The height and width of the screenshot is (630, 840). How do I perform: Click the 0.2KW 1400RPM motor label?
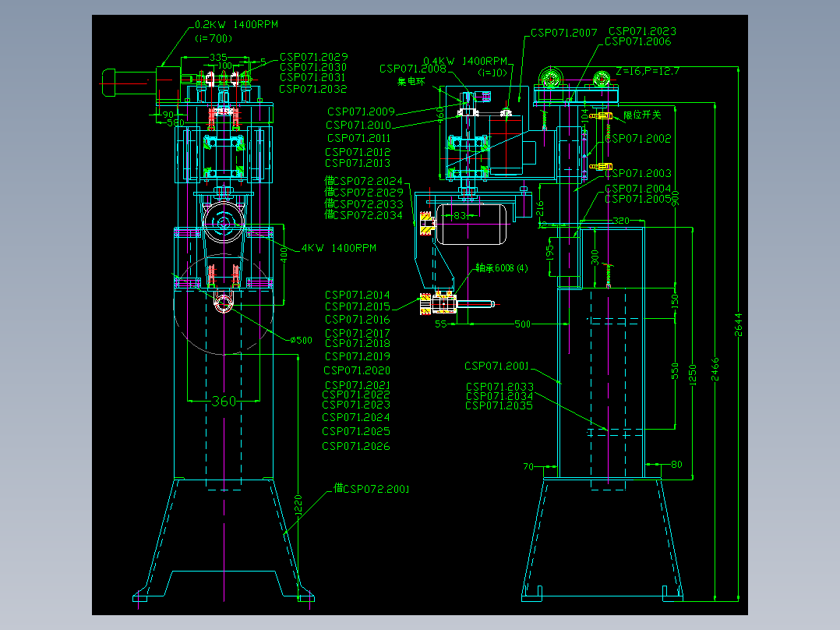pos(236,25)
